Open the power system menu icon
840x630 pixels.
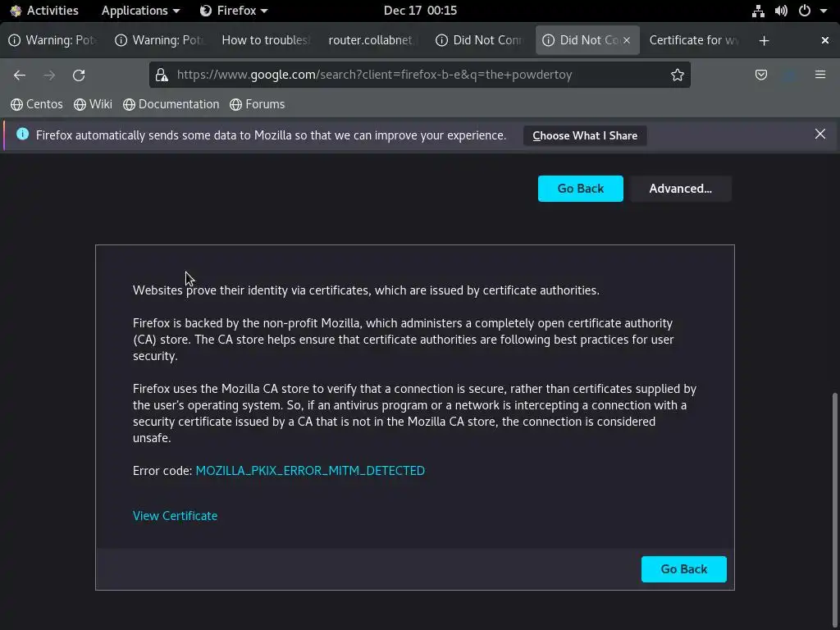tap(805, 11)
